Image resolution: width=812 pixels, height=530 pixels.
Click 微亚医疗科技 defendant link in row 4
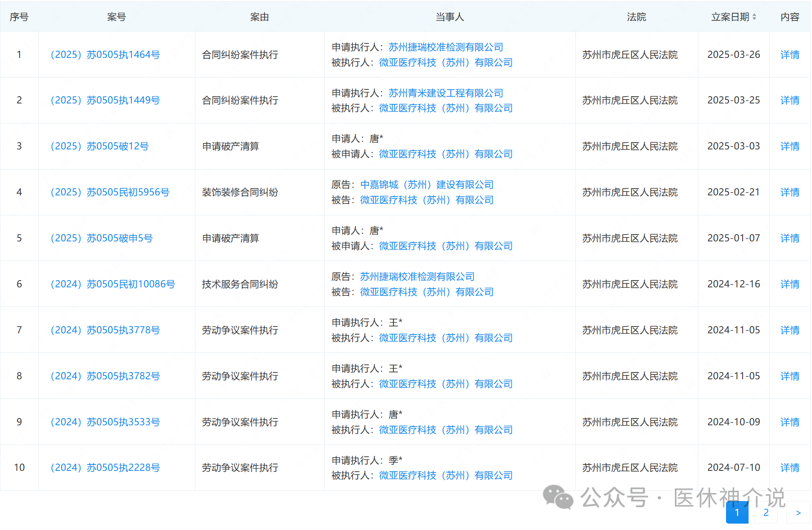click(427, 200)
